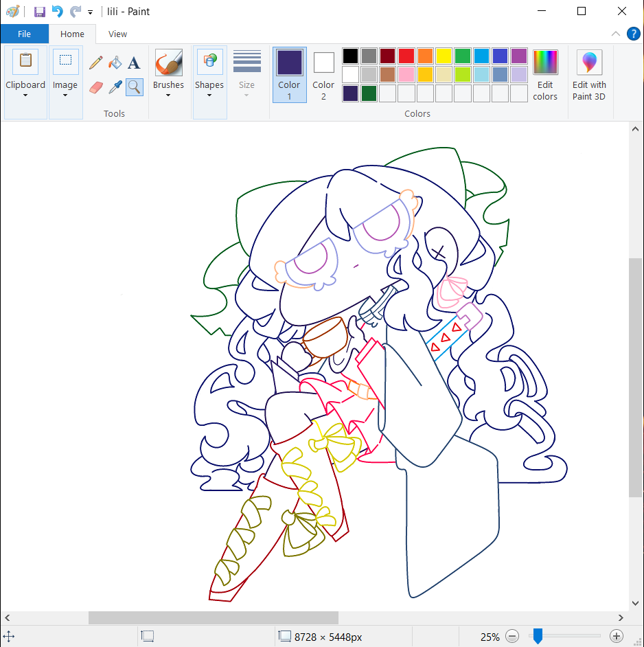Pick the custom dark purple swatch
644x647 pixels.
click(x=350, y=93)
